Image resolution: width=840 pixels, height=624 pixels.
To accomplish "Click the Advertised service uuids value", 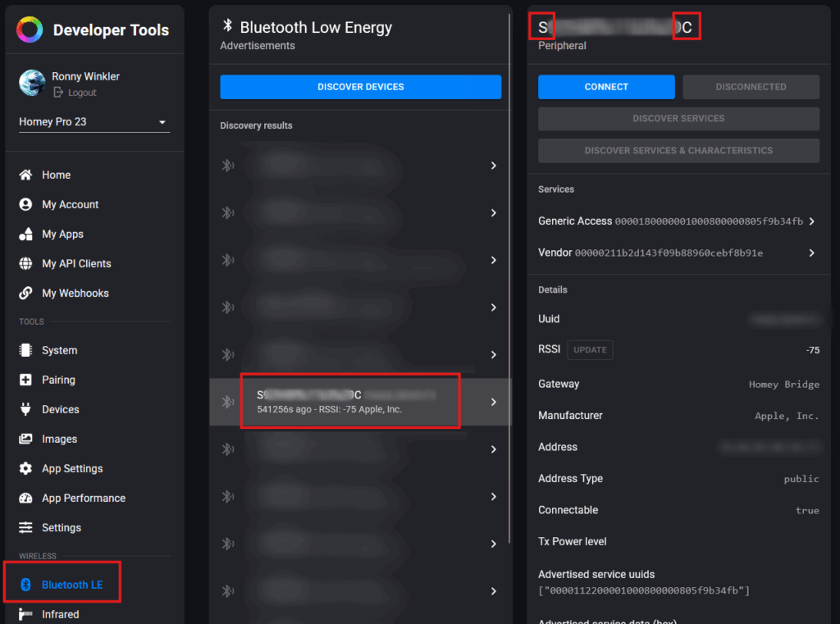I will coord(644,590).
